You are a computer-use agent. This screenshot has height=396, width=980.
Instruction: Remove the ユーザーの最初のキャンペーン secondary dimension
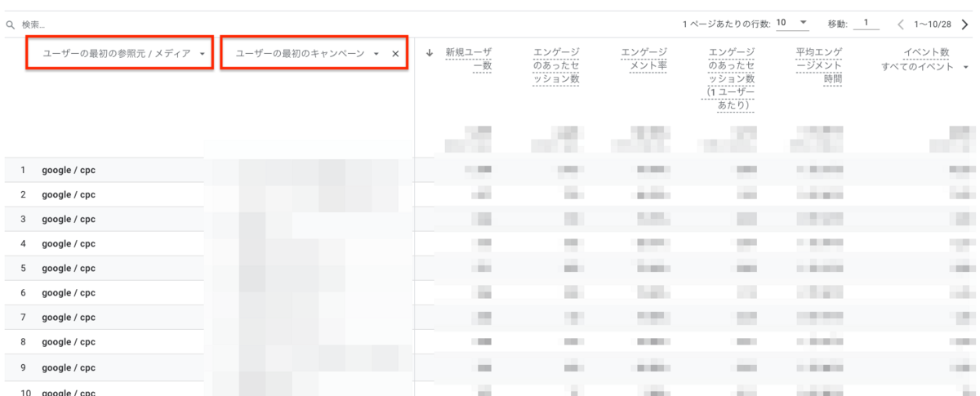point(395,54)
